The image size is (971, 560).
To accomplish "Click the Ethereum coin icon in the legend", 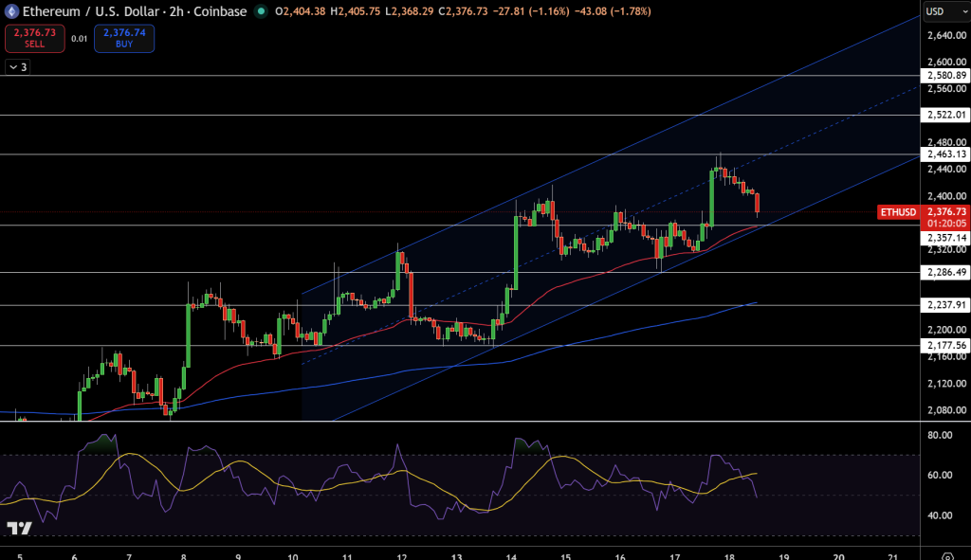I will (11, 12).
